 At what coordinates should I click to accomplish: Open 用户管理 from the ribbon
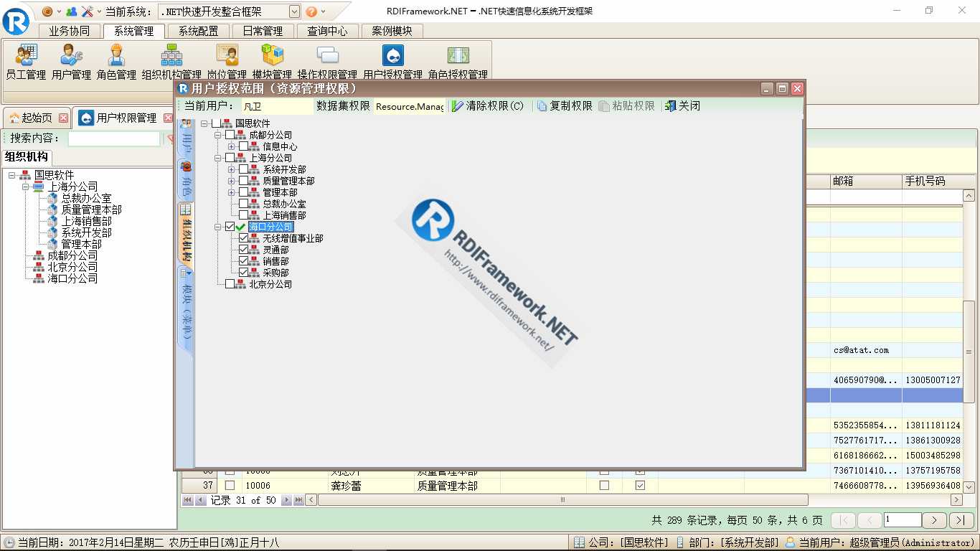point(71,62)
